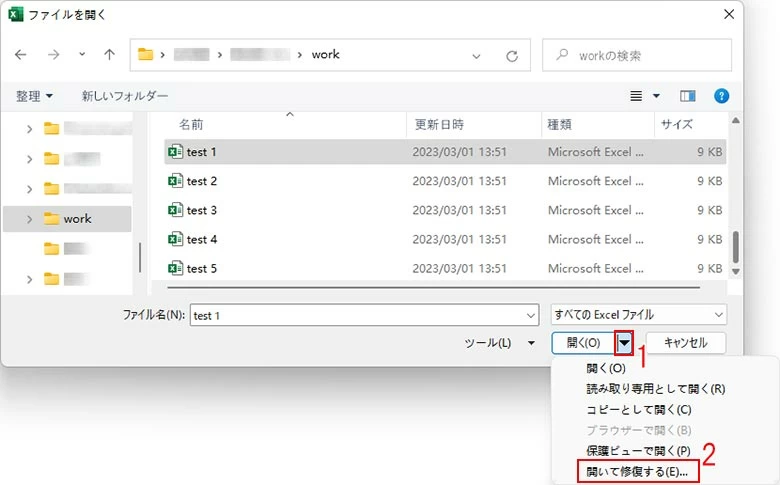Select the 'test 3' file name

tap(201, 210)
